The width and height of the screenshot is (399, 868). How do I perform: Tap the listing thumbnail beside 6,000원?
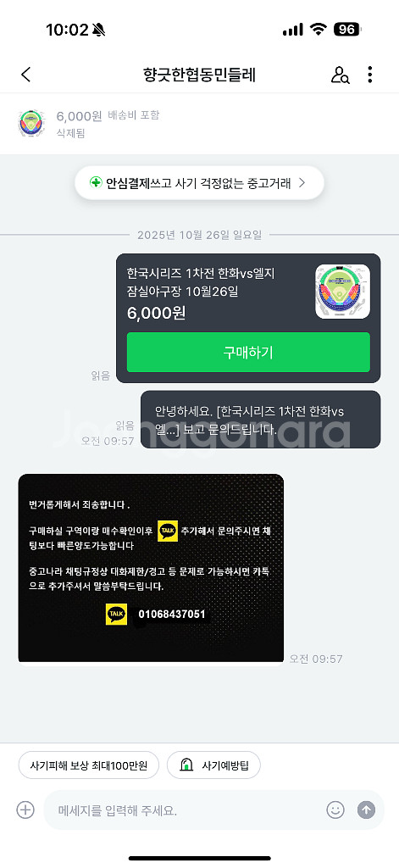click(x=30, y=124)
